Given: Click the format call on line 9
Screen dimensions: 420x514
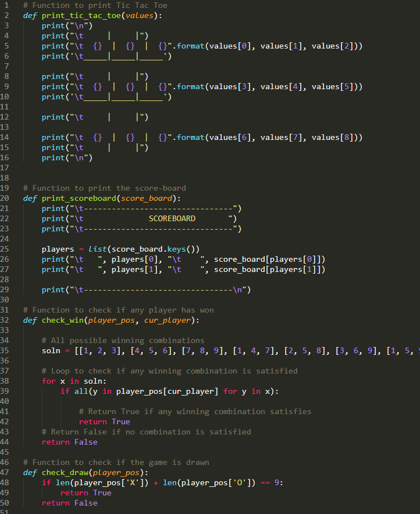Looking at the screenshot, I should (x=191, y=87).
